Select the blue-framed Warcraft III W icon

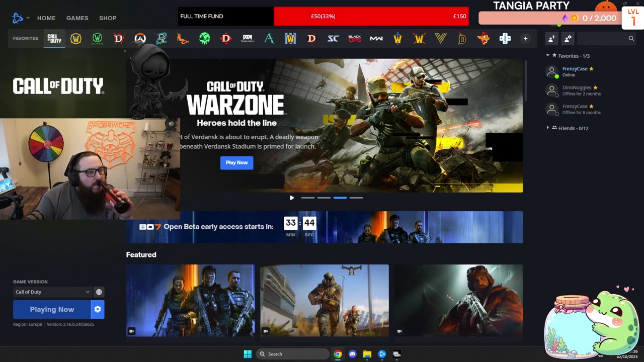(290, 39)
